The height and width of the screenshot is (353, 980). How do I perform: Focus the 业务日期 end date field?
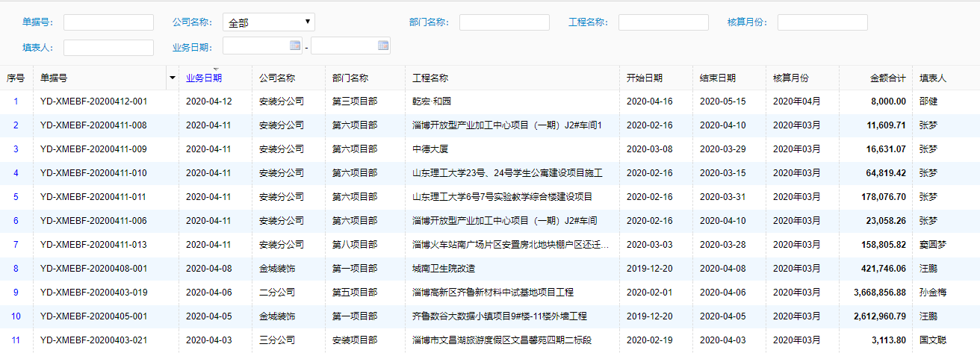350,46
